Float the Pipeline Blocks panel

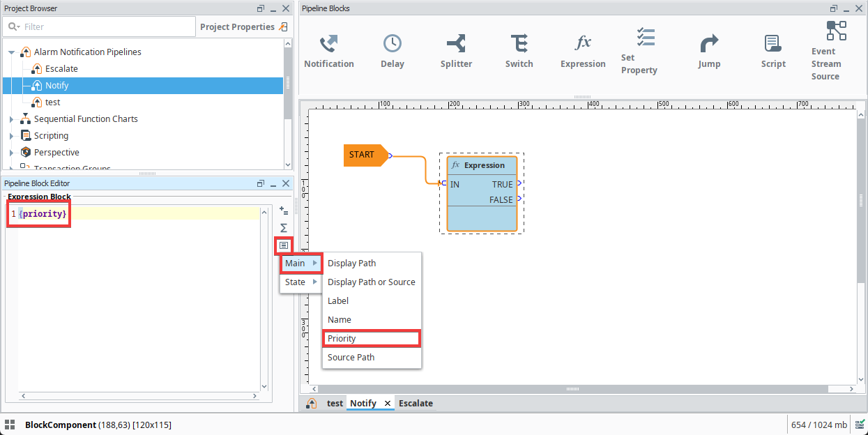(834, 8)
